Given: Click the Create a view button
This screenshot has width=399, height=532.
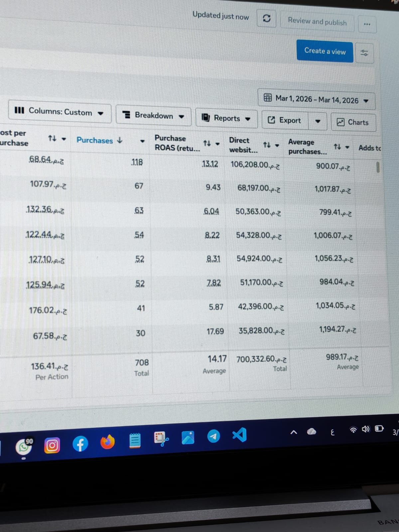Looking at the screenshot, I should (x=325, y=51).
